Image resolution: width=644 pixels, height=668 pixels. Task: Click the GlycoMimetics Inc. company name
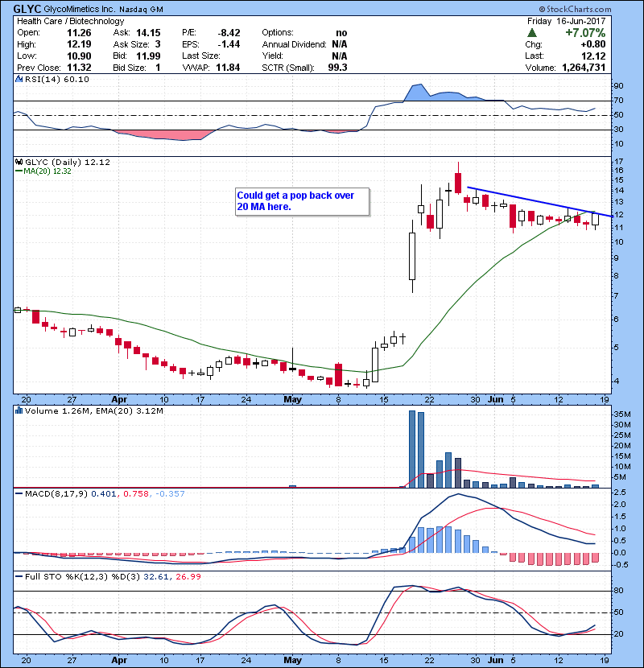tap(79, 9)
